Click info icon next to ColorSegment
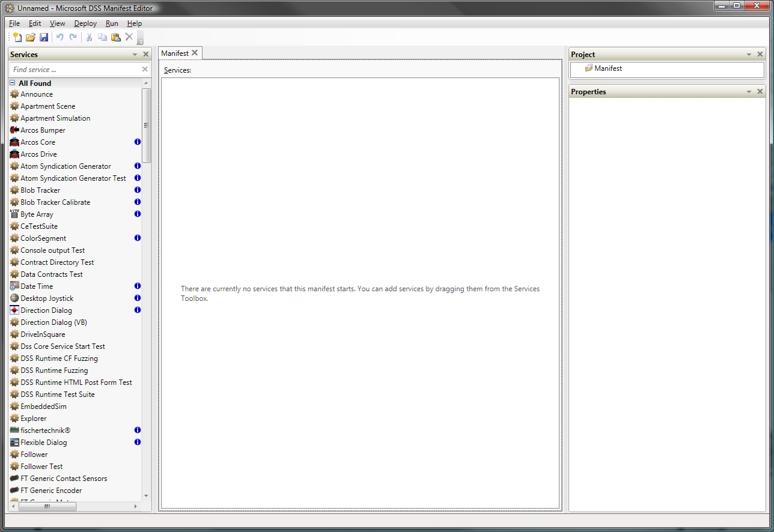This screenshot has width=774, height=532. [138, 238]
